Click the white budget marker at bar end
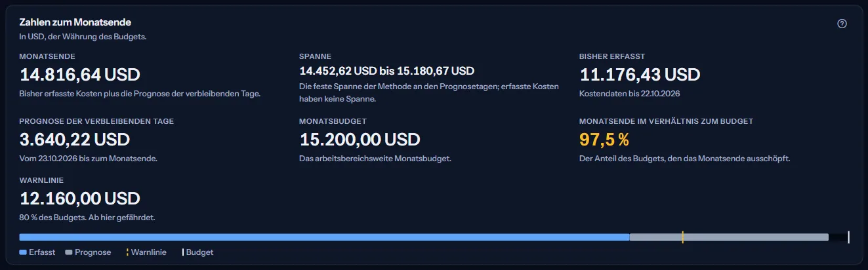Viewport: 868px width, 270px height. click(x=849, y=237)
